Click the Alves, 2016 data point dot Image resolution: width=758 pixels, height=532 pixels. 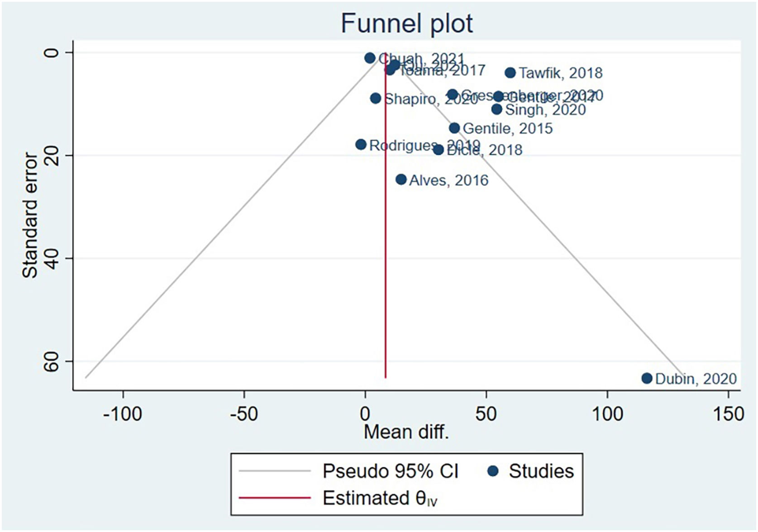point(401,180)
